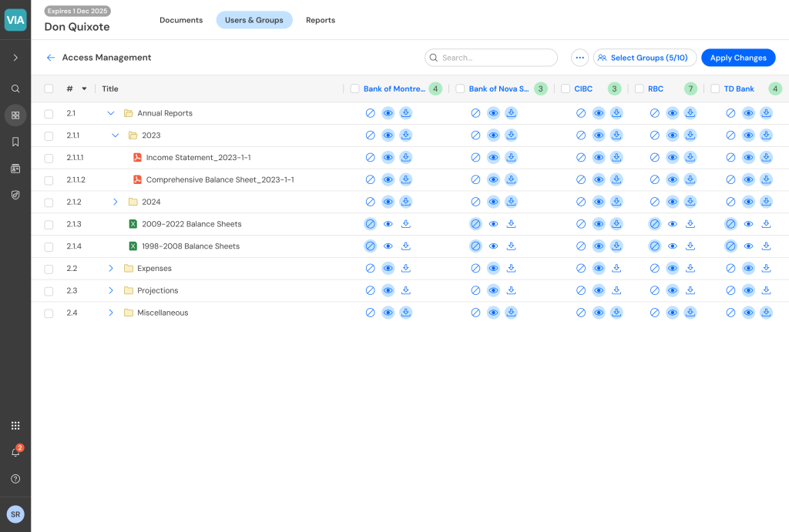Toggle view for Expenses, TD Bank
This screenshot has width=789, height=532.
[748, 268]
